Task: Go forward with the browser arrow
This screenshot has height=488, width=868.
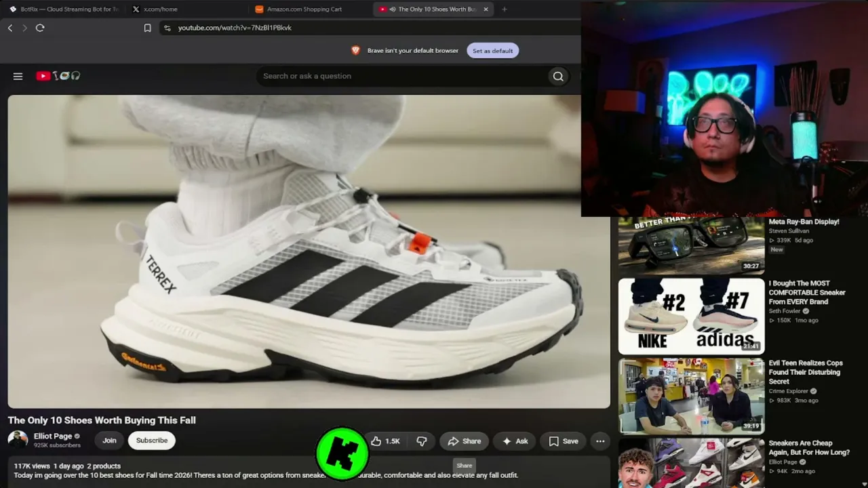Action: (x=24, y=28)
